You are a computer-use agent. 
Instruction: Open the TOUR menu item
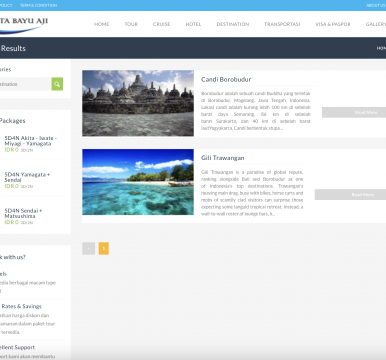point(131,24)
